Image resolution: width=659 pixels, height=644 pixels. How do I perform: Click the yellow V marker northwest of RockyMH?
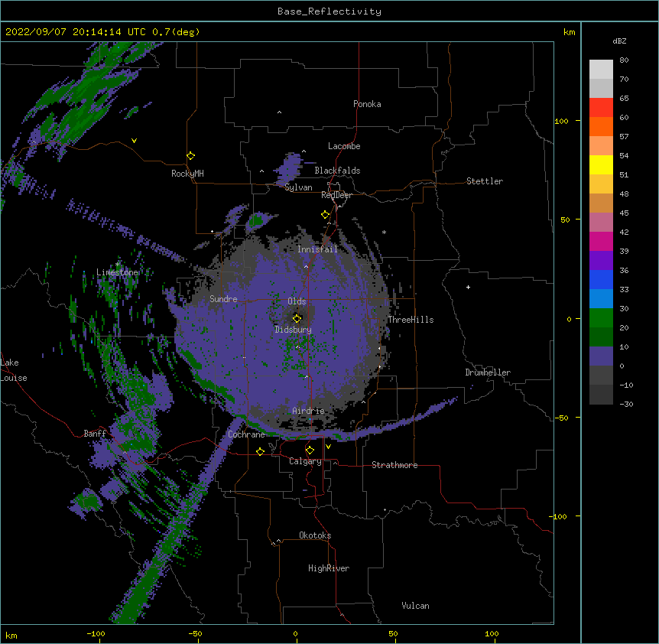[134, 141]
